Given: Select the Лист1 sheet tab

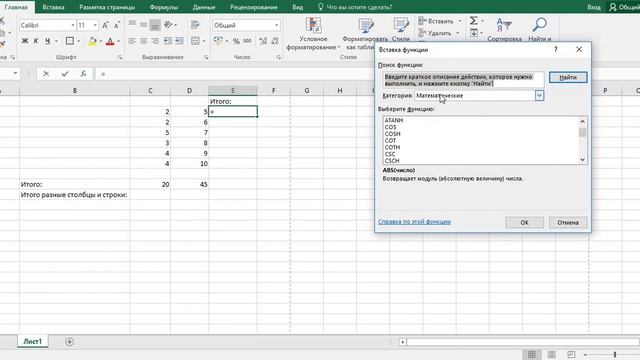Looking at the screenshot, I should pos(33,342).
